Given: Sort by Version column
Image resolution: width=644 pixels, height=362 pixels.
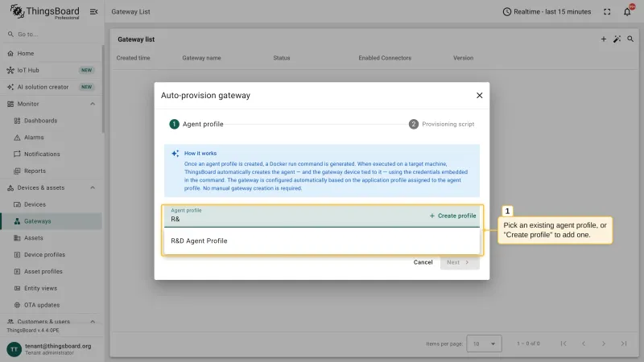Looking at the screenshot, I should pyautogui.click(x=464, y=58).
